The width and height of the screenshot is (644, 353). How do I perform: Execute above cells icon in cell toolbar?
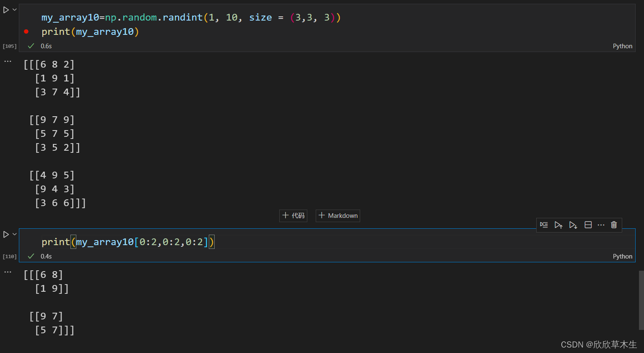tap(558, 225)
